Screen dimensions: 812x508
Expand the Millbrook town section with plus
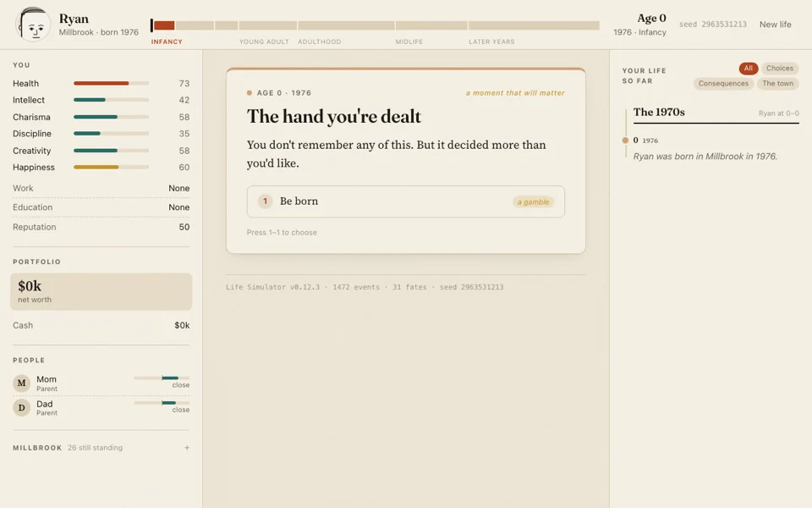pos(187,447)
